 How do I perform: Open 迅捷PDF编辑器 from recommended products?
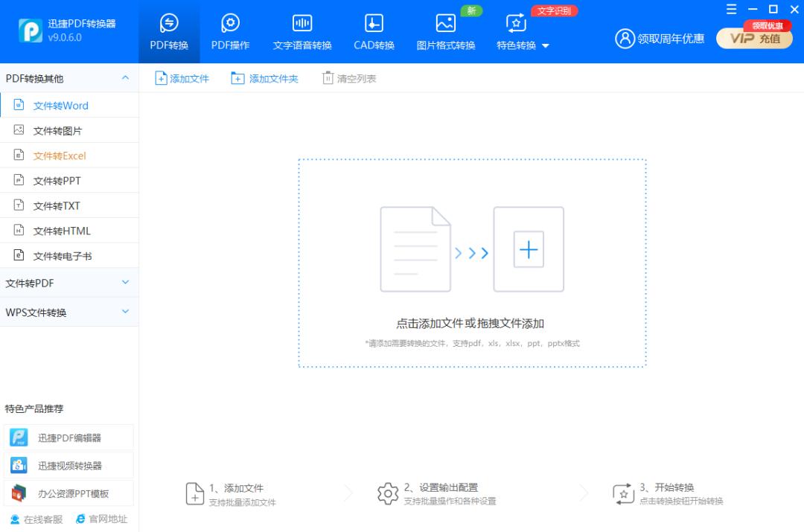point(70,437)
